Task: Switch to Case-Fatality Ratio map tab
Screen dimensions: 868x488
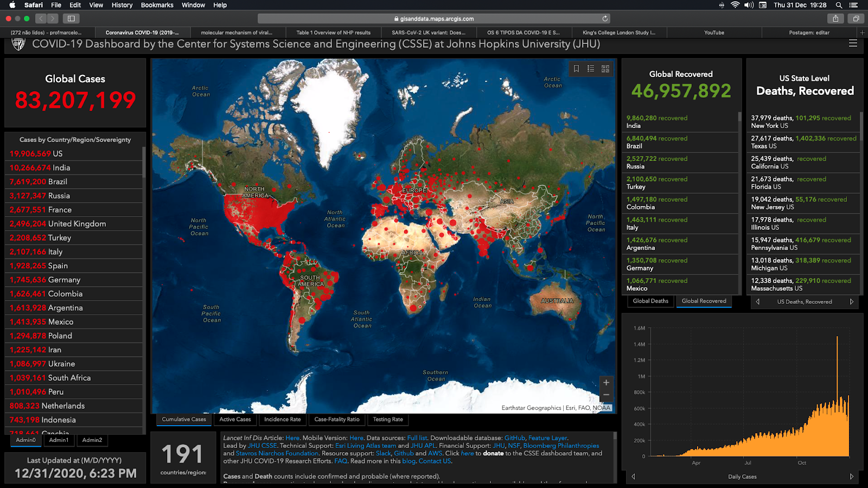Action: [x=337, y=419]
